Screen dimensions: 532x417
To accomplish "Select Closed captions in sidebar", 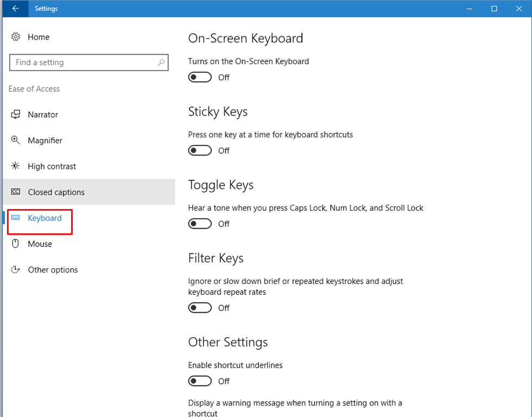I will 56,192.
